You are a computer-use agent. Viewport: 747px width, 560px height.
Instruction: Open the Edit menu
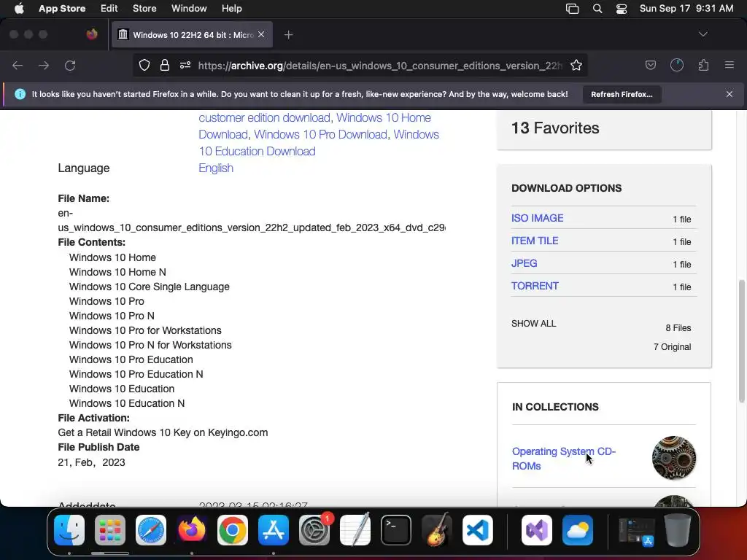click(x=109, y=8)
